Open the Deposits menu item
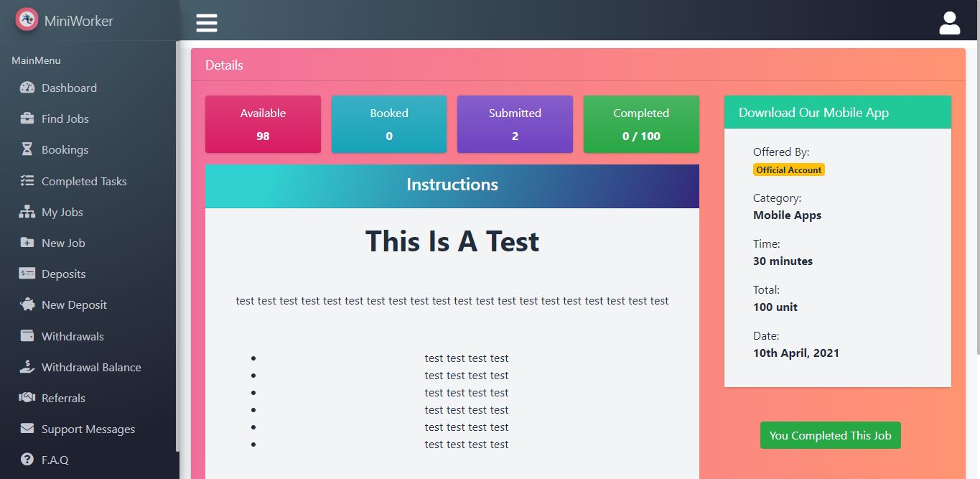Viewport: 980px width, 479px height. pos(63,274)
